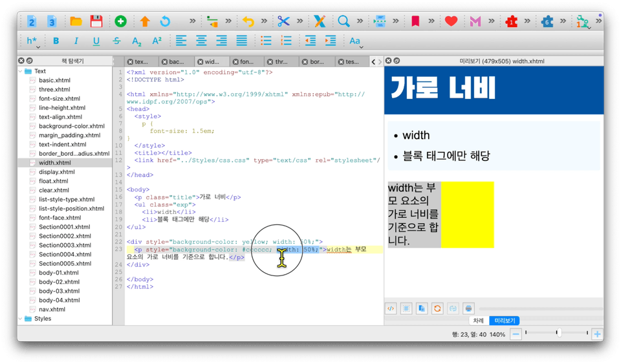Collapse the Text folder in book browser

(21, 71)
